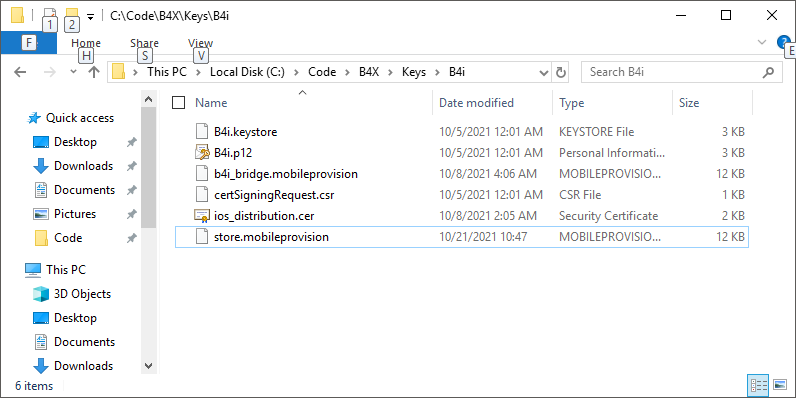This screenshot has width=796, height=398.
Task: Open pinned Desktop under Quick access
Action: [x=75, y=142]
